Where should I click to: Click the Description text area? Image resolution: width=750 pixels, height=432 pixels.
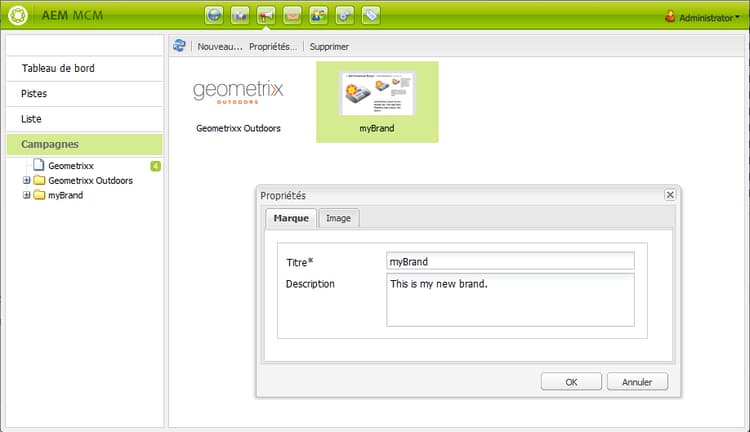click(510, 300)
